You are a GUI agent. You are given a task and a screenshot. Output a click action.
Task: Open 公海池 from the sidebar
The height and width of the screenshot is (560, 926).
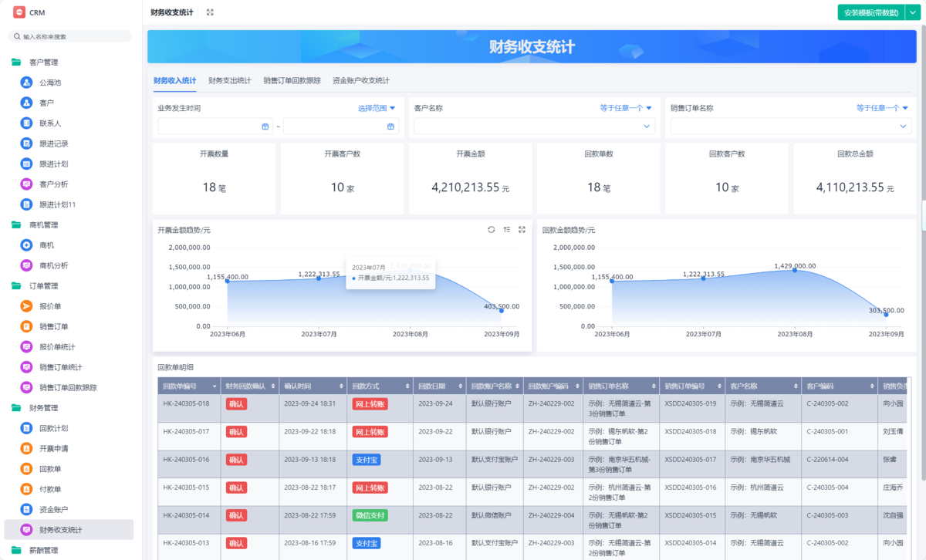coord(50,83)
